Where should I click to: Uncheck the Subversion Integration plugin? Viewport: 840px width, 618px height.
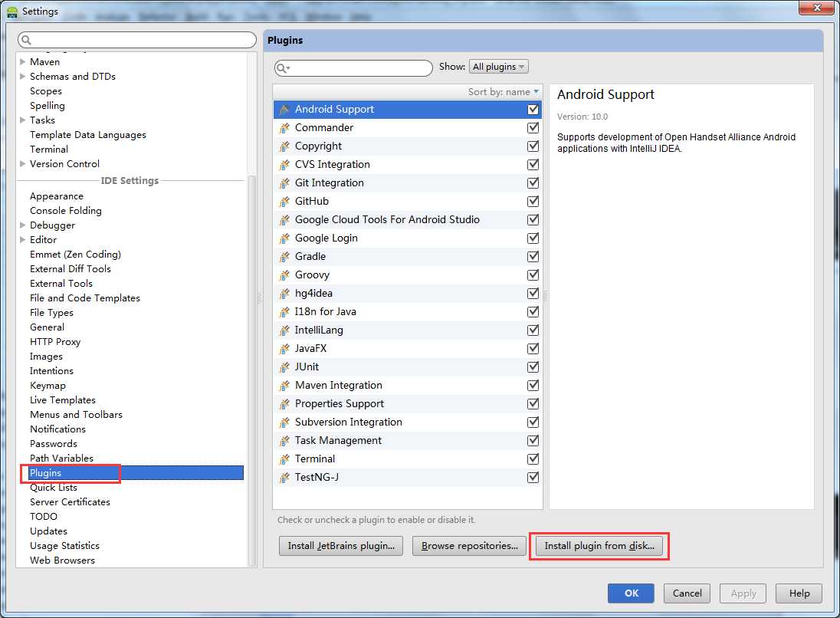(x=533, y=422)
